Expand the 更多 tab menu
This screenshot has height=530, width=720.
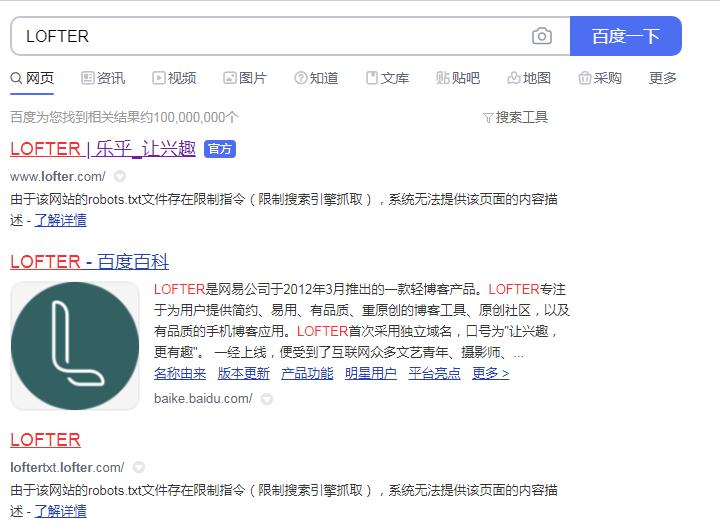[663, 78]
